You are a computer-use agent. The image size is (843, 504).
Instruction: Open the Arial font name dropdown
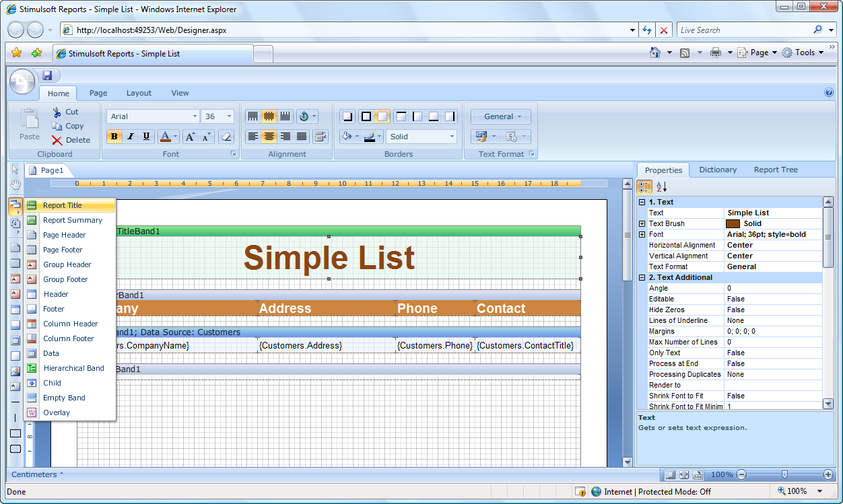tap(195, 116)
